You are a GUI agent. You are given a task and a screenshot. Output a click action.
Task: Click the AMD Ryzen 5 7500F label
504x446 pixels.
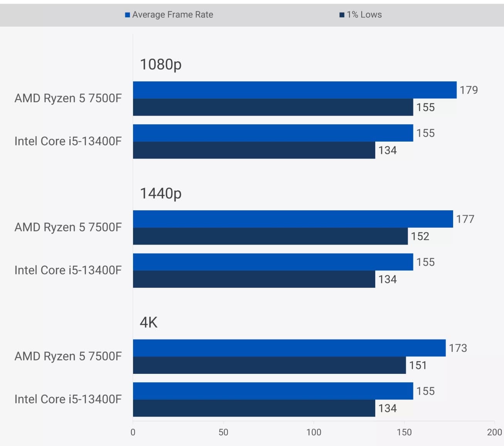click(x=68, y=98)
